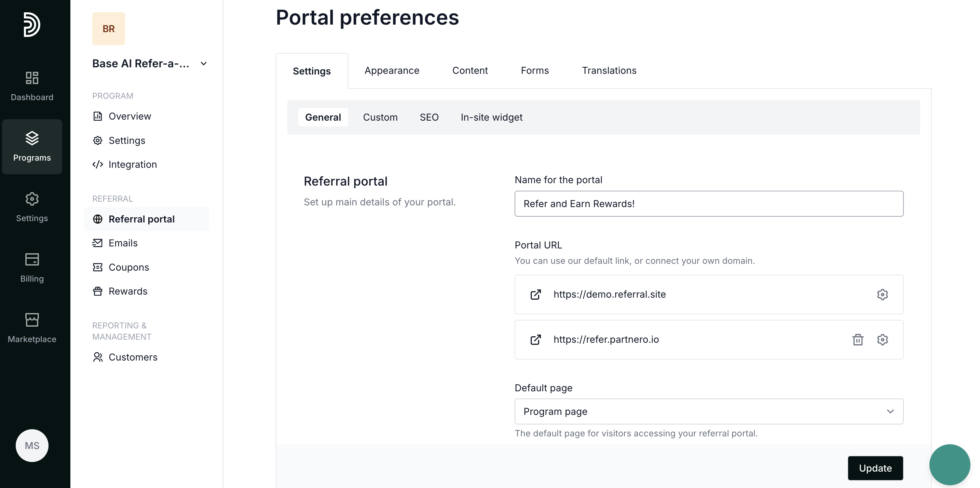
Task: Open the Dashboard from the sidebar
Action: pos(32,86)
